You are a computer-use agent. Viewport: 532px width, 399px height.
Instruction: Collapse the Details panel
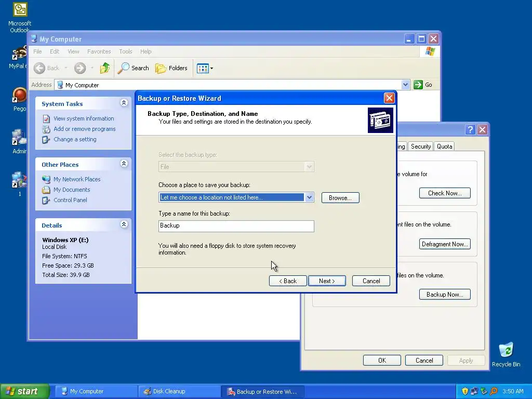[x=124, y=224]
